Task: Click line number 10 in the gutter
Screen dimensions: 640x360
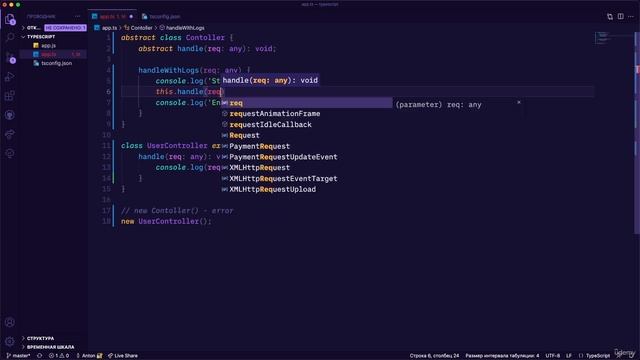Action: click(x=107, y=135)
